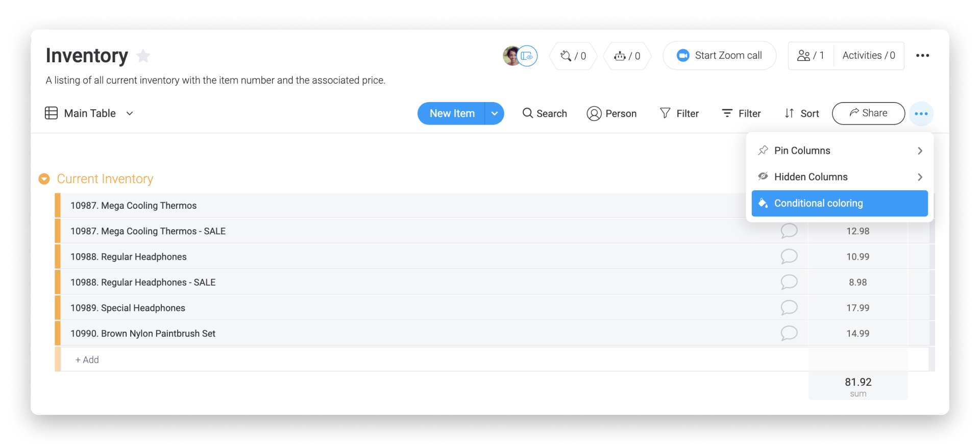Click the Share button
This screenshot has width=980, height=444.
click(x=868, y=113)
